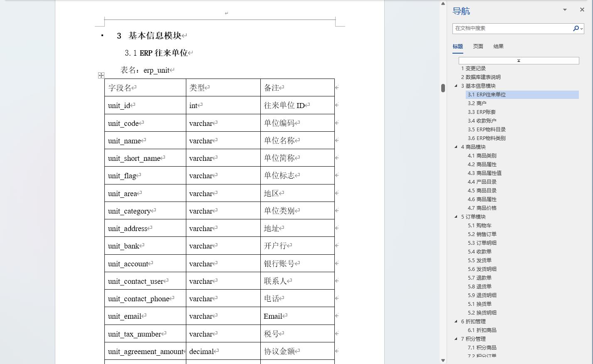Jump to heading 3.2 商户
Viewport: 593px width, 364px height.
click(x=477, y=103)
